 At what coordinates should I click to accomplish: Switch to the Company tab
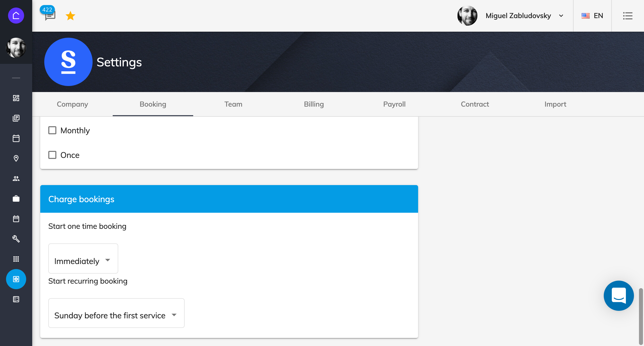pos(72,104)
